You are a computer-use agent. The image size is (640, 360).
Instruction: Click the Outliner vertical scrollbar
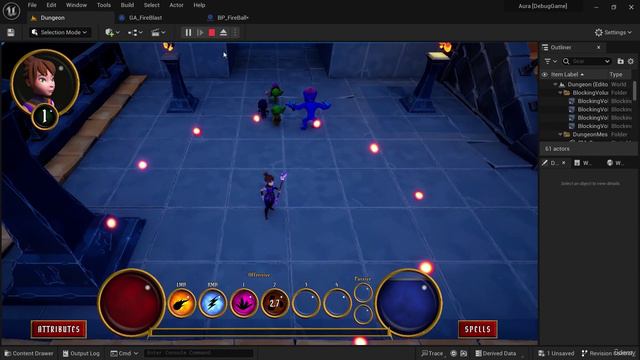(x=635, y=90)
